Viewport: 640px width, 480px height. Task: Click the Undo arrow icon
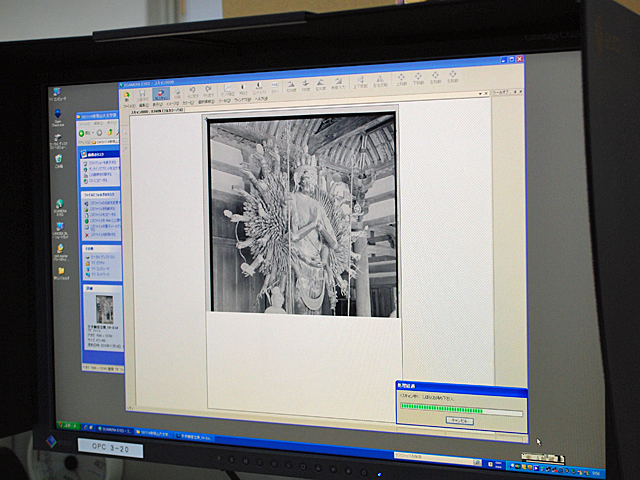tap(192, 91)
